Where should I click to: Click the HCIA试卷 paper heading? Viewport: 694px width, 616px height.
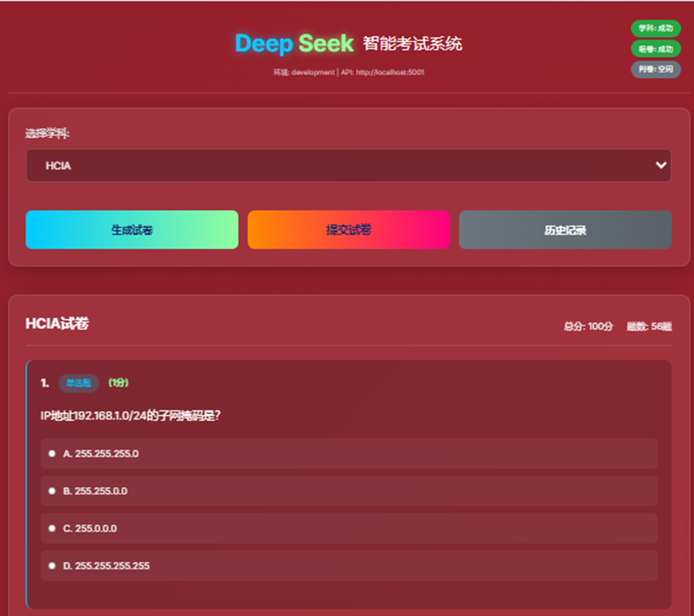[x=57, y=323]
